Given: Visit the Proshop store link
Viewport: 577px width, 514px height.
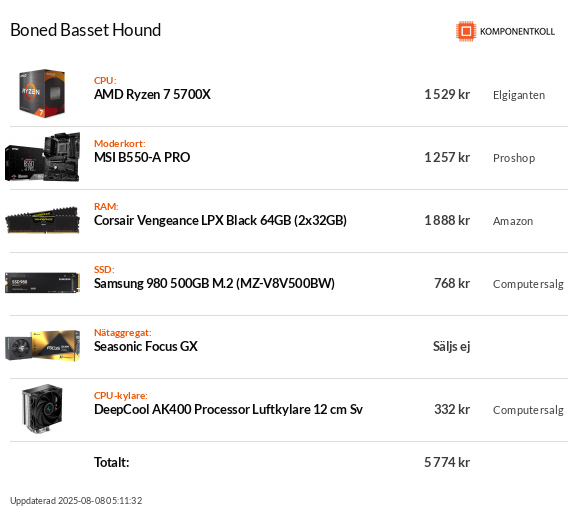Looking at the screenshot, I should pyautogui.click(x=514, y=158).
